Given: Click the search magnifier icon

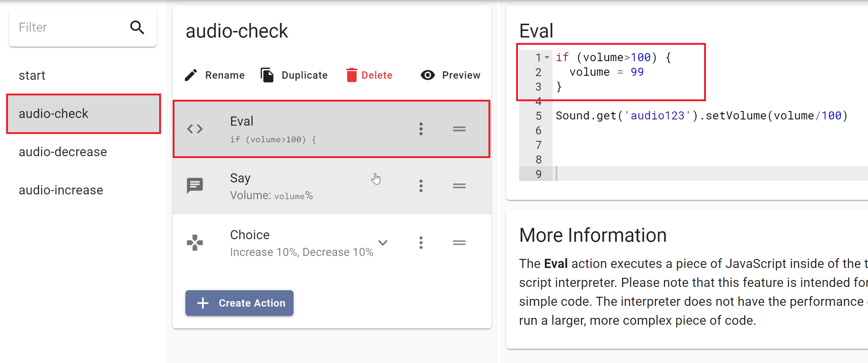Looking at the screenshot, I should pyautogui.click(x=137, y=27).
